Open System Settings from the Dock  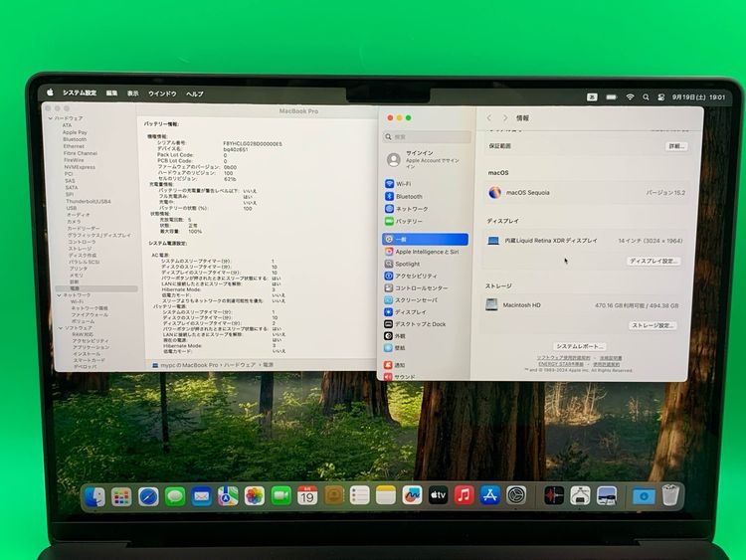tap(516, 495)
